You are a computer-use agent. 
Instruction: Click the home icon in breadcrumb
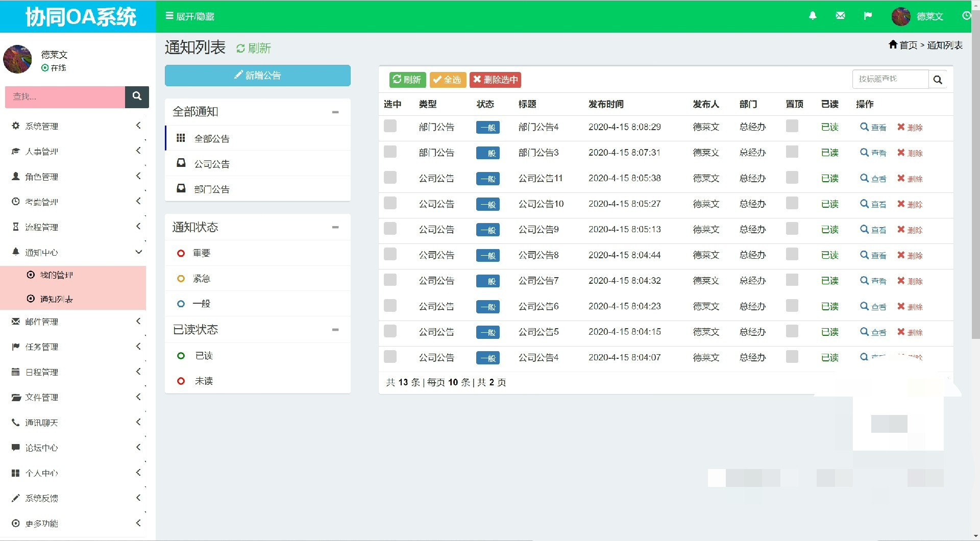click(x=893, y=45)
